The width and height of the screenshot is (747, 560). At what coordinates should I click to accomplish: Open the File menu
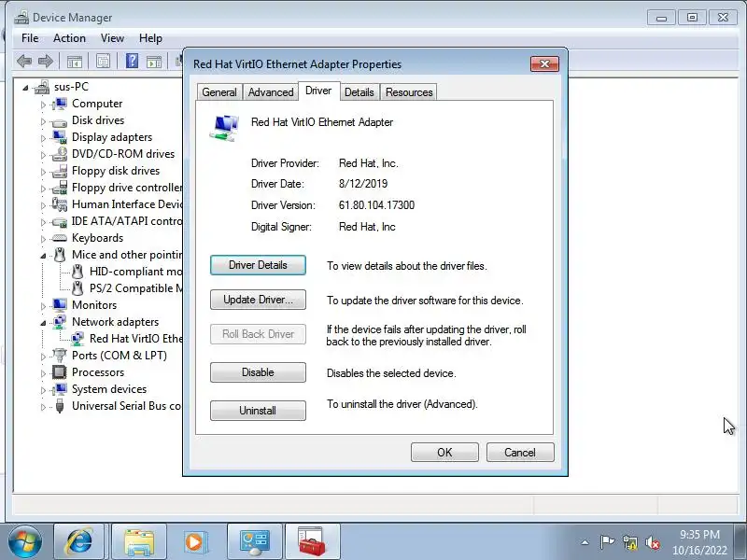(x=30, y=38)
